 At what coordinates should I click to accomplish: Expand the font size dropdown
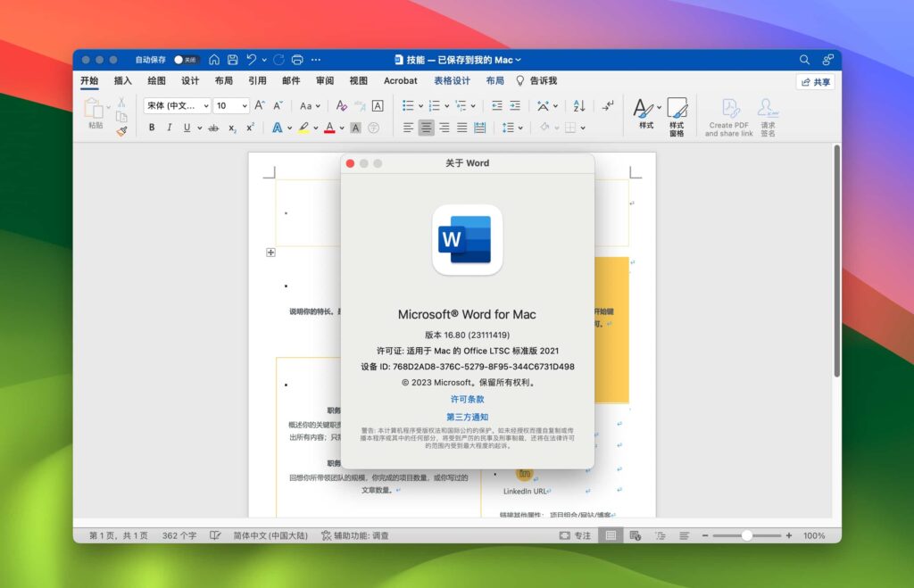pos(245,105)
